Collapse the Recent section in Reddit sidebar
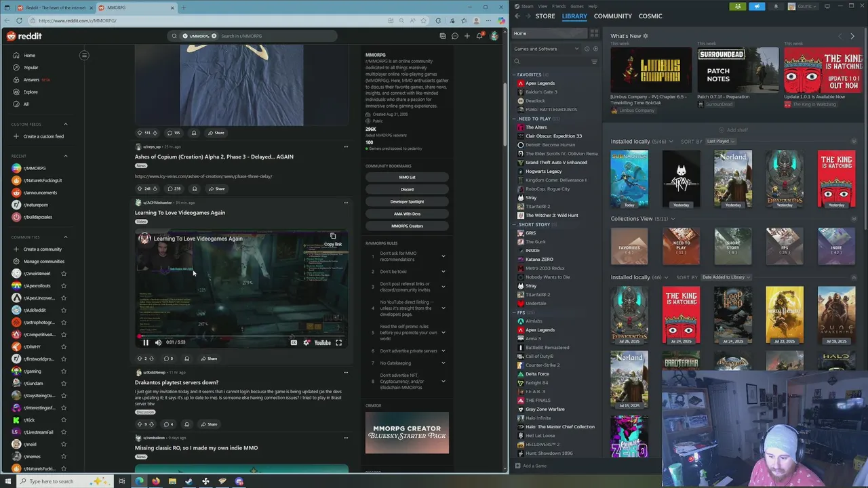 pos(66,156)
